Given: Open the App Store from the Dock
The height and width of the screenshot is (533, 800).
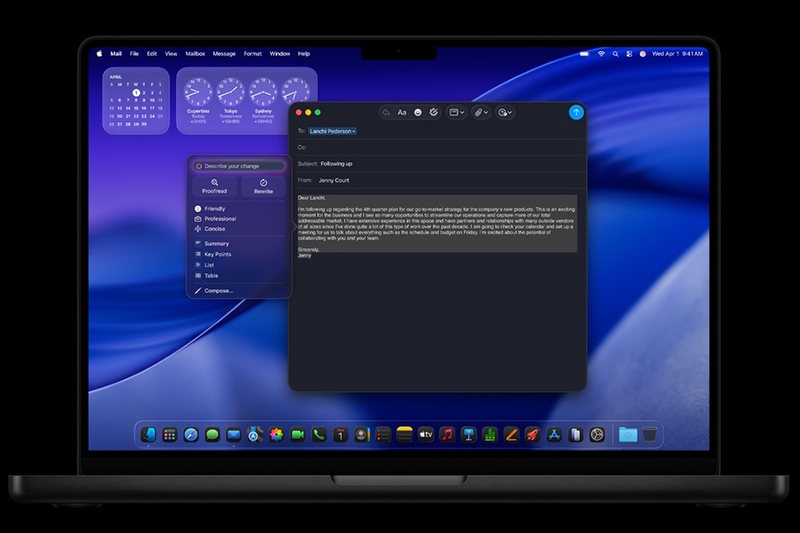Looking at the screenshot, I should click(x=554, y=435).
